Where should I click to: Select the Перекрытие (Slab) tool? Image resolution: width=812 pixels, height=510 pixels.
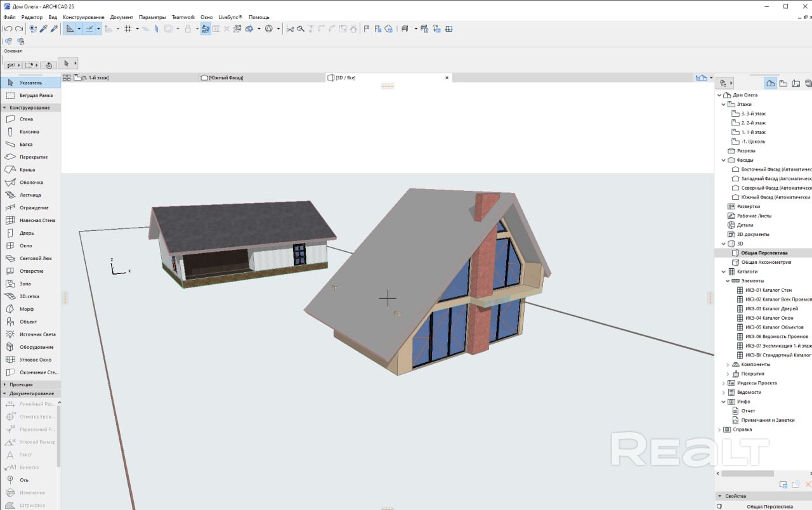(x=30, y=157)
